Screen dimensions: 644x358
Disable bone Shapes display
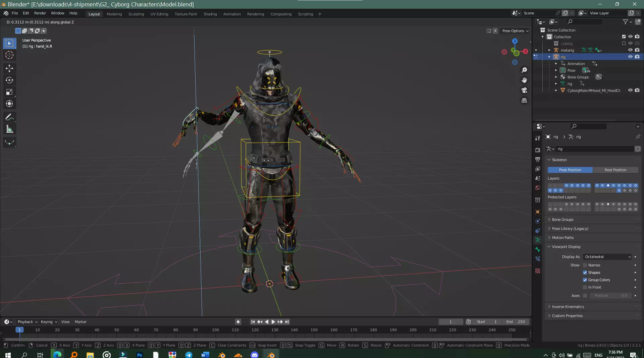[585, 273]
